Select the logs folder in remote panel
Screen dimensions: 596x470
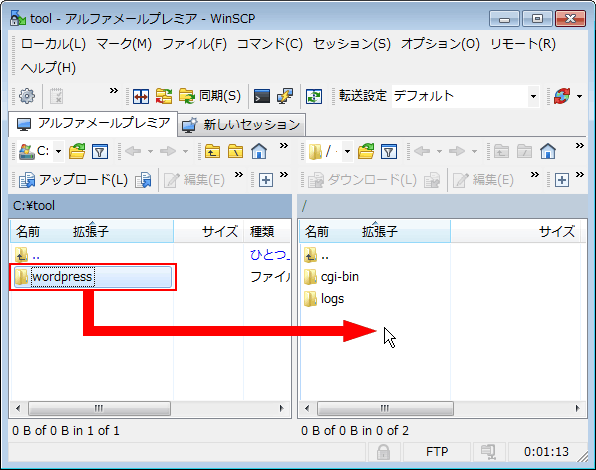(324, 299)
